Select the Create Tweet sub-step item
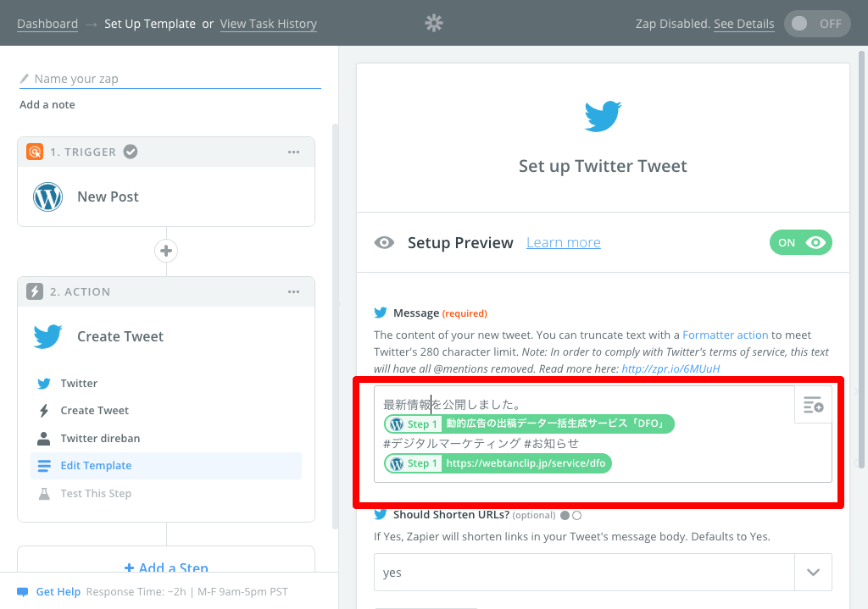Image resolution: width=868 pixels, height=609 pixels. pos(166,411)
